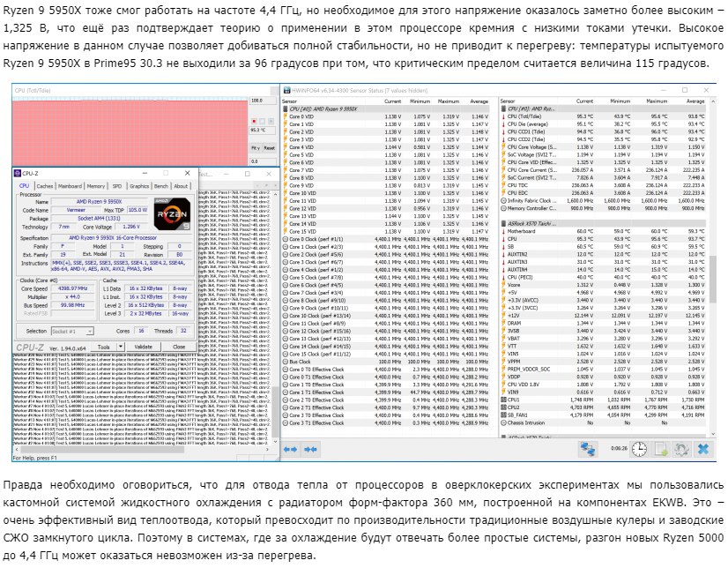This screenshot has width=728, height=568.
Task: Select Core 7 Clock (perf #3/4) row
Action: coord(386,293)
